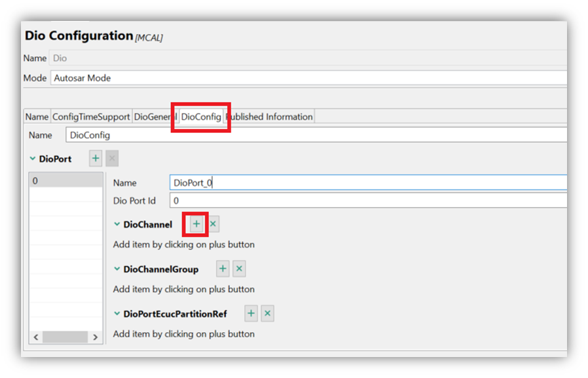Collapse the DioPortEcucPartitionRef section
The height and width of the screenshot is (378, 588).
pos(117,314)
